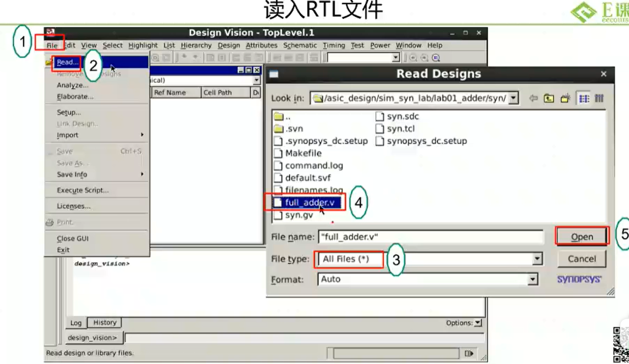This screenshot has height=364, width=629.
Task: Click the File name input field
Action: point(431,237)
